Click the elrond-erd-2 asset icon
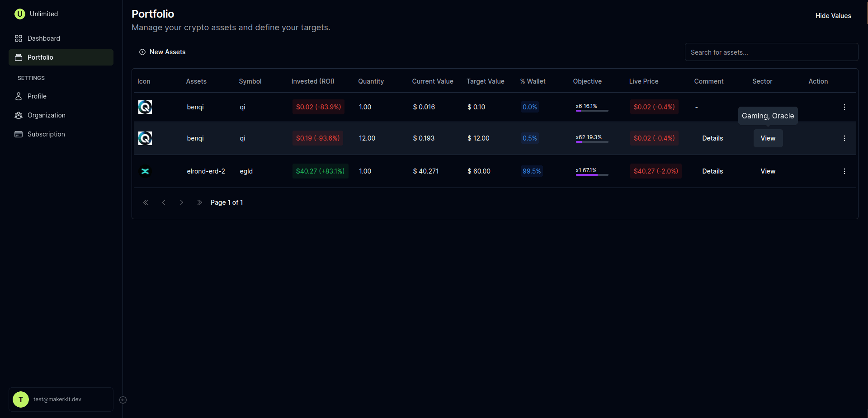Image resolution: width=868 pixels, height=418 pixels. (x=145, y=171)
